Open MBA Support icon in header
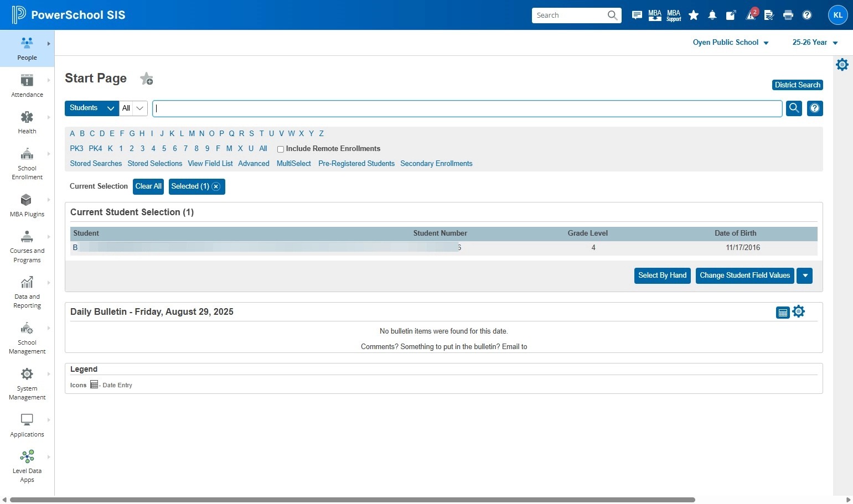 [674, 15]
